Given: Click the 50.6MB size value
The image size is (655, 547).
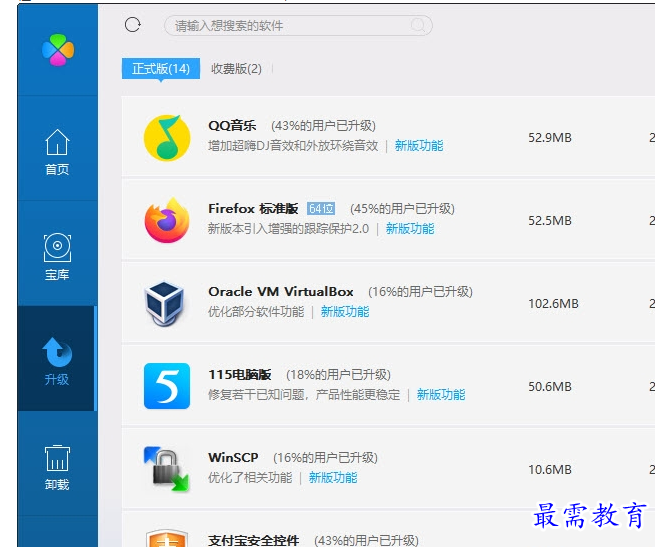Looking at the screenshot, I should (x=550, y=387).
